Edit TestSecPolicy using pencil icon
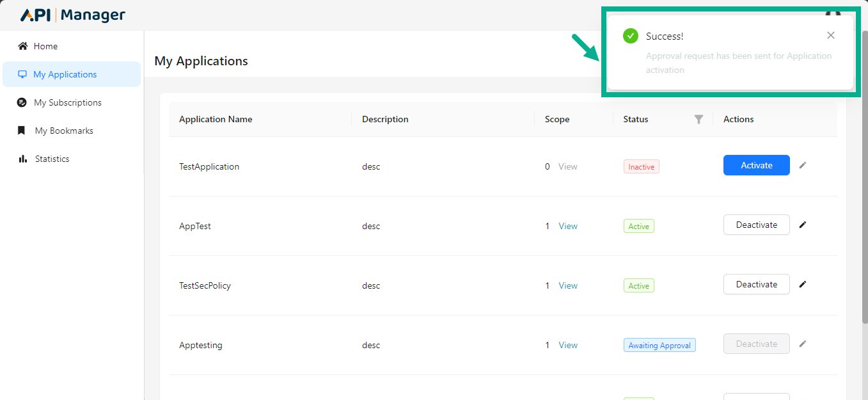 coord(803,284)
